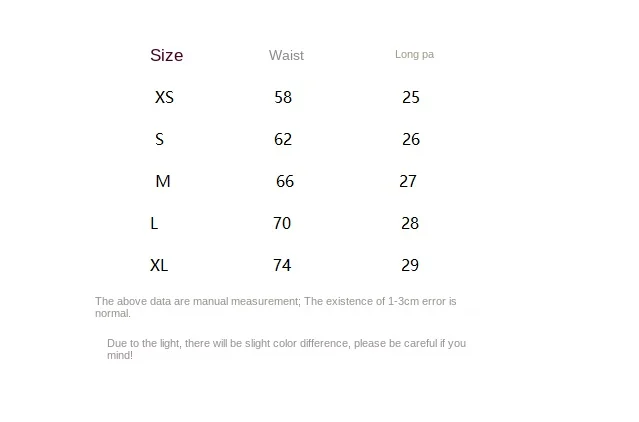Click the slight color difference note
The height and width of the screenshot is (422, 639).
pyautogui.click(x=286, y=348)
